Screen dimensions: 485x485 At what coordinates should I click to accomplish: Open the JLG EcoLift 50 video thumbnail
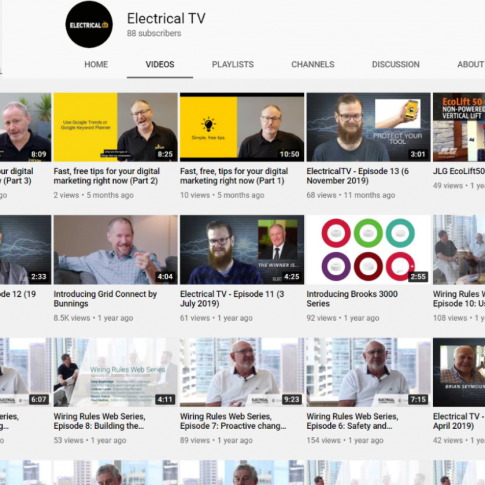(x=459, y=127)
